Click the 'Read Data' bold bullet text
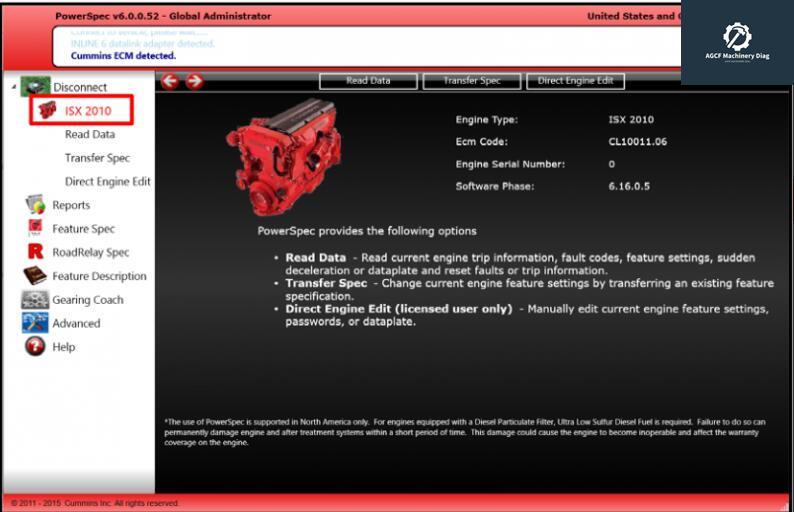794x512 pixels. click(x=315, y=257)
